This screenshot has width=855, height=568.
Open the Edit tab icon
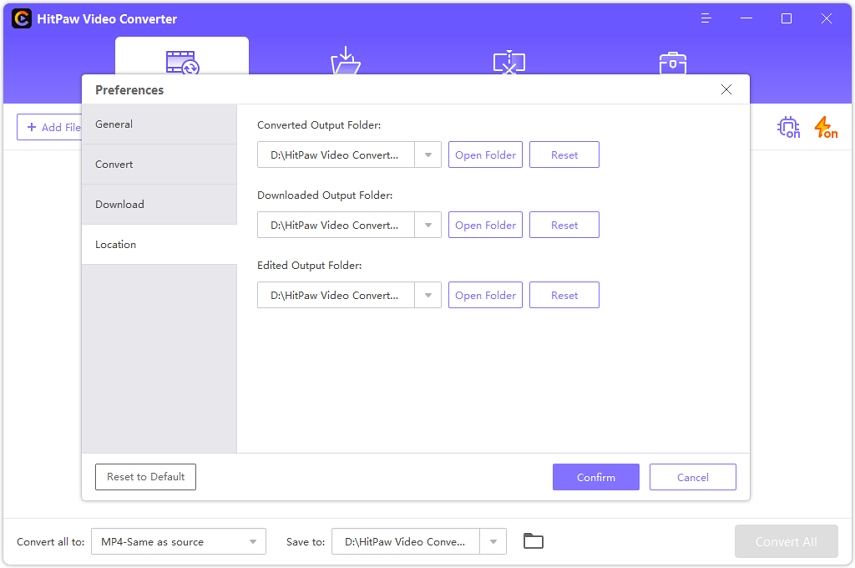click(509, 62)
